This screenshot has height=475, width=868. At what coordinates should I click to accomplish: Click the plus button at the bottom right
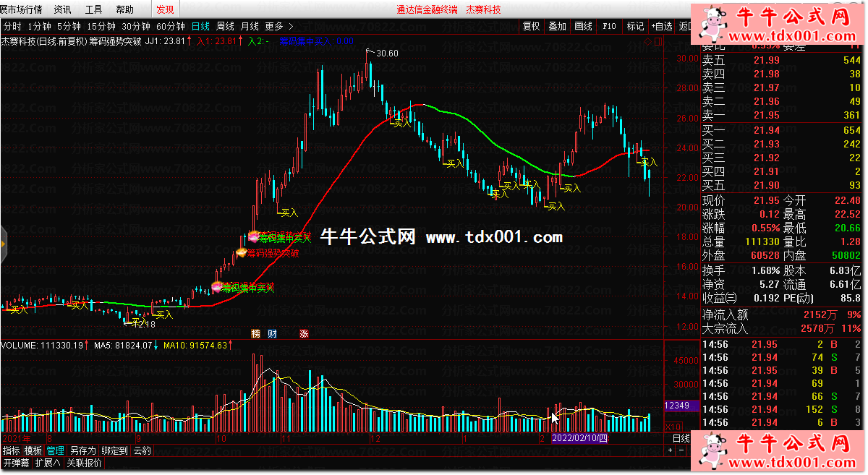(671, 450)
